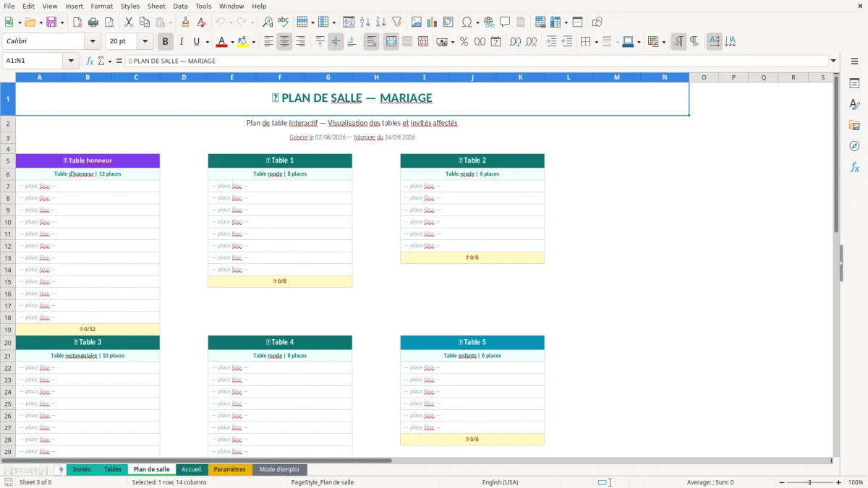Center text horizontally

coord(284,42)
